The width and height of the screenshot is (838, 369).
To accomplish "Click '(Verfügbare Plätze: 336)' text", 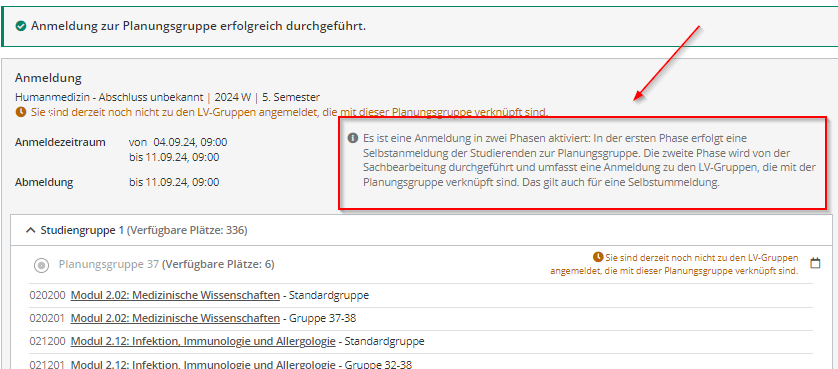I will click(187, 230).
